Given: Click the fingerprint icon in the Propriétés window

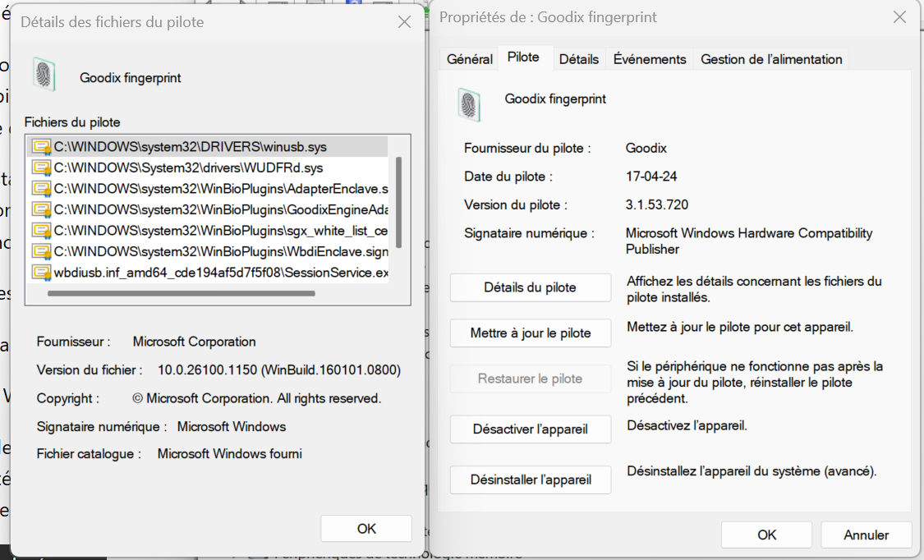Looking at the screenshot, I should [x=470, y=104].
